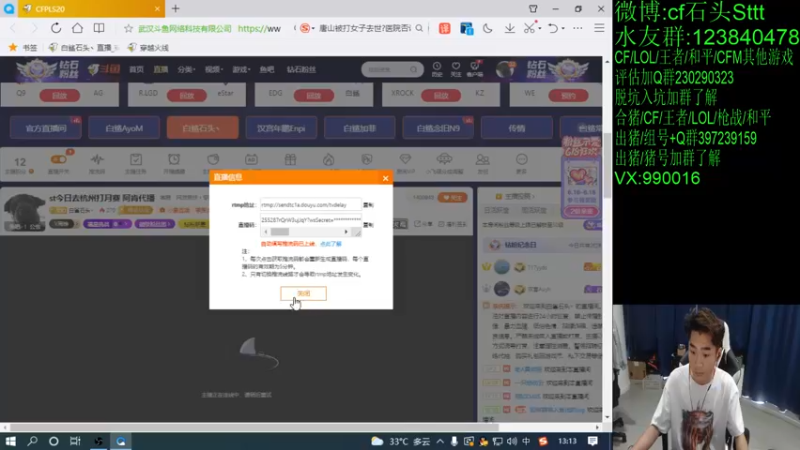Click 回放 replay for Q9 vs AG

pos(60,95)
